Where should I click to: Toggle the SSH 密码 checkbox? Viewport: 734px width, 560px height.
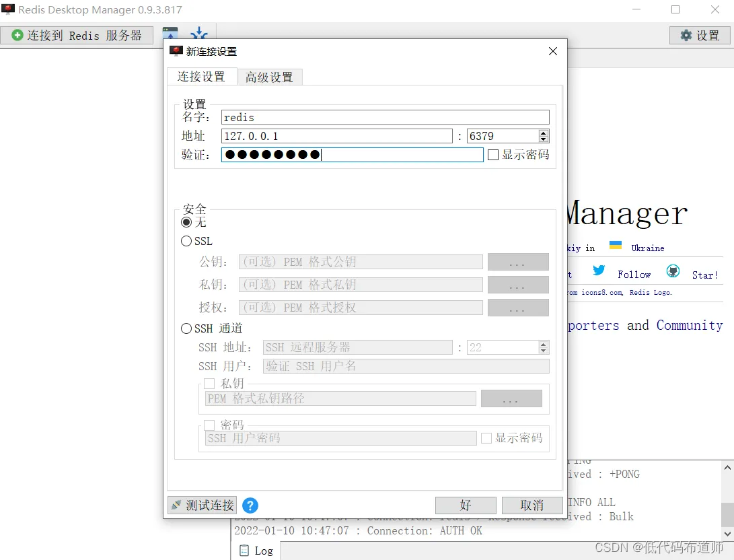(x=209, y=425)
